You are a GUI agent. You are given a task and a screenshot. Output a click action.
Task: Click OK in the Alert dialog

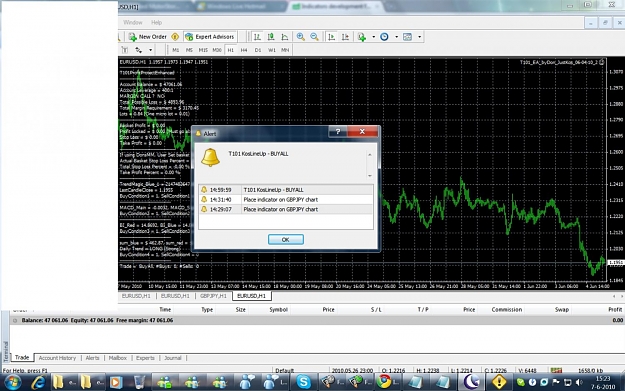click(286, 239)
